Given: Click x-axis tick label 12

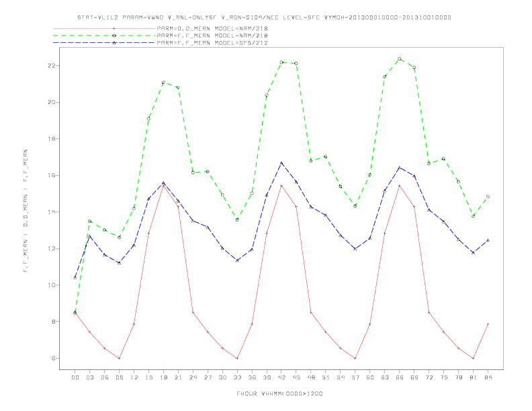Looking at the screenshot, I should click(134, 377).
